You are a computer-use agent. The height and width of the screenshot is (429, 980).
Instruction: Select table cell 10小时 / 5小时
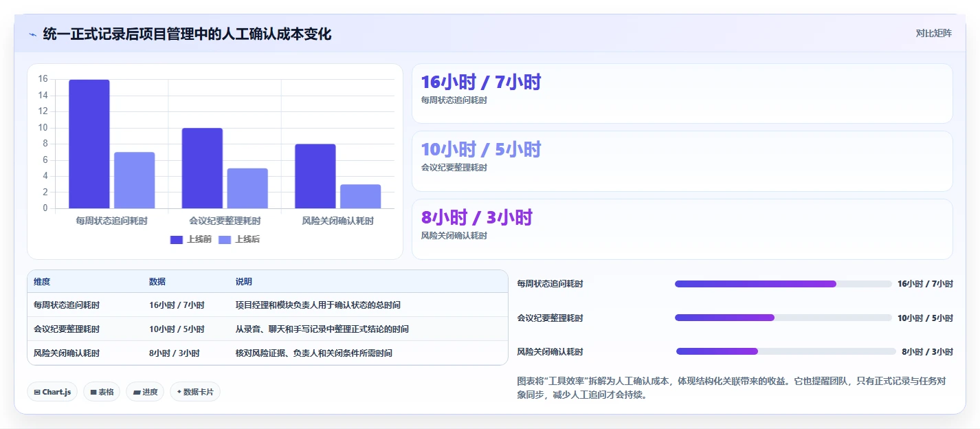click(177, 329)
